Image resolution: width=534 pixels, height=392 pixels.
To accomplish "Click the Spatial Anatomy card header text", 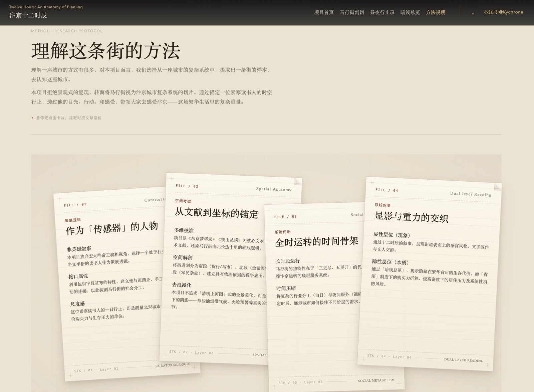I will (x=274, y=189).
